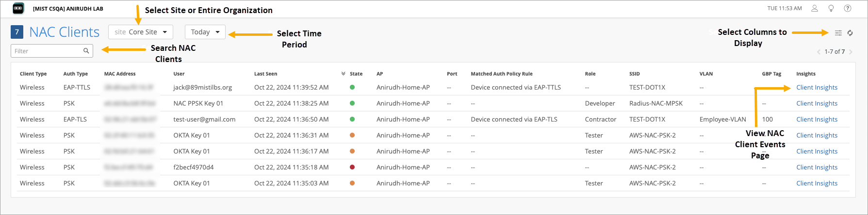Click the Mist logo icon

pyautogui.click(x=18, y=8)
